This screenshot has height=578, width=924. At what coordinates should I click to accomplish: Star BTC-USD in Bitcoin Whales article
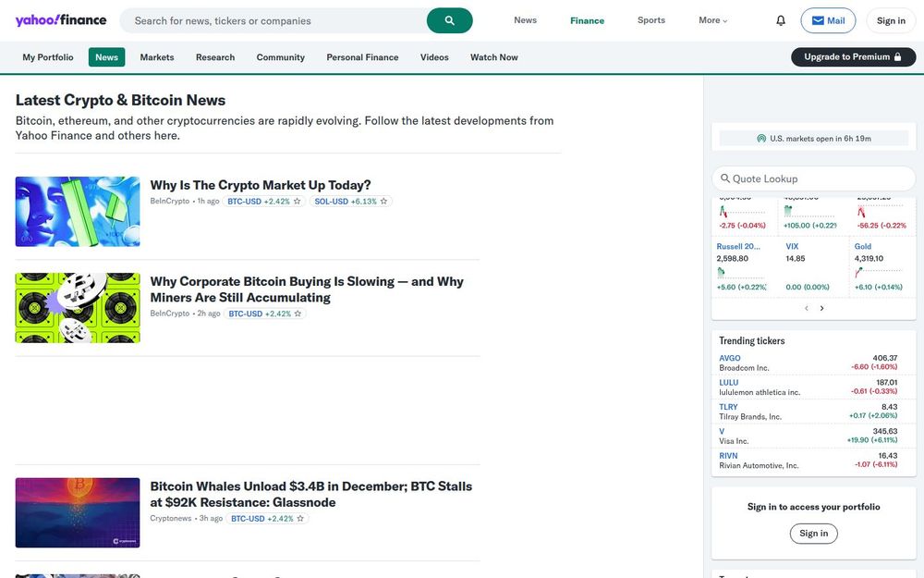[300, 519]
